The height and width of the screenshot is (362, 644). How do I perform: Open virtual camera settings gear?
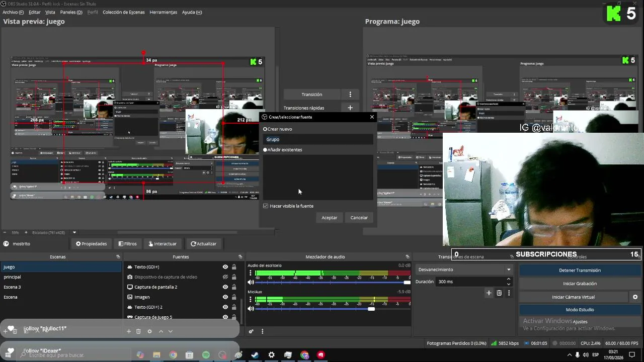635,297
